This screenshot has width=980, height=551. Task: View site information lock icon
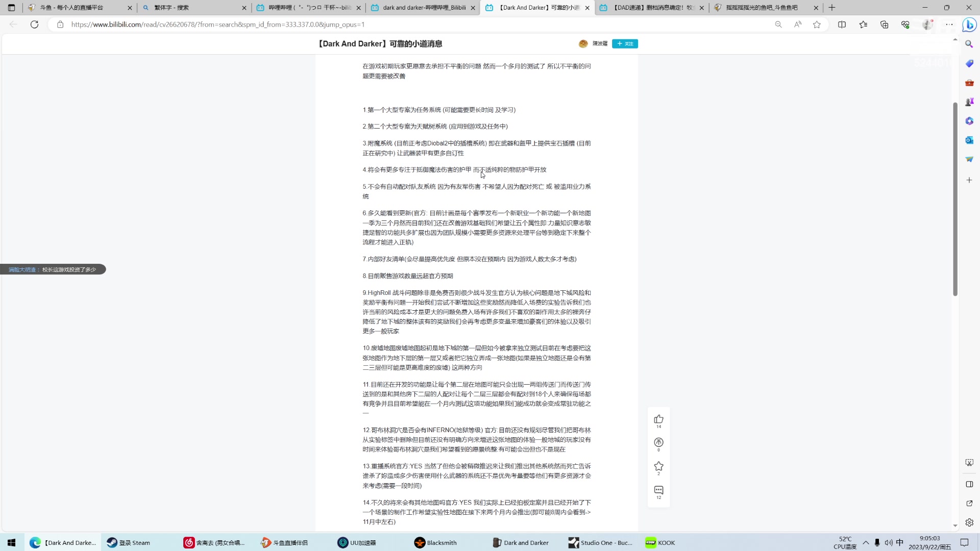click(60, 24)
